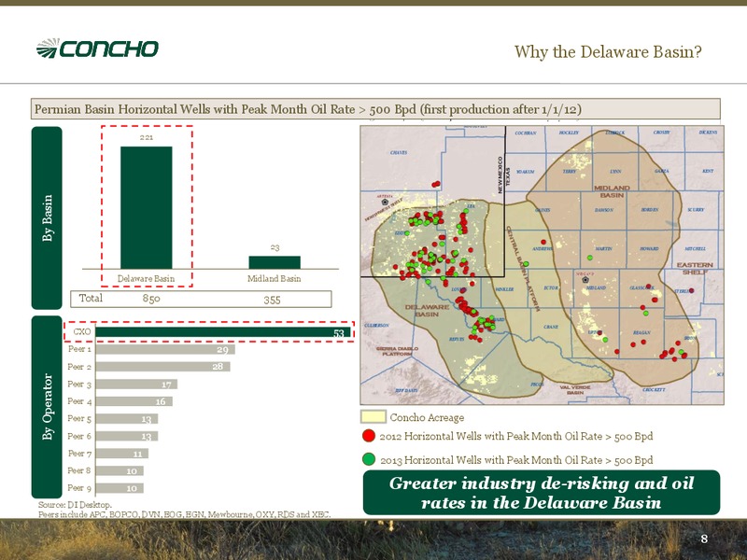
Task: Click the slide page number 8
Action: point(704,539)
